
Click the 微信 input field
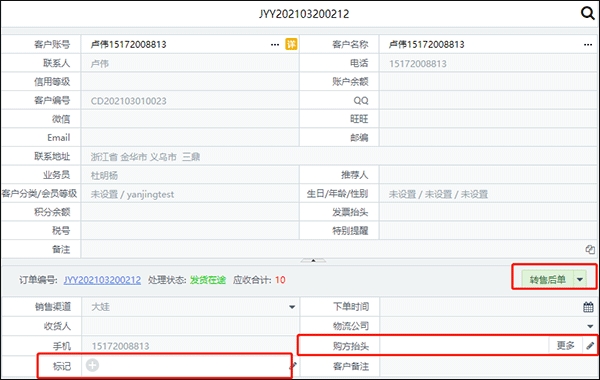coord(190,119)
